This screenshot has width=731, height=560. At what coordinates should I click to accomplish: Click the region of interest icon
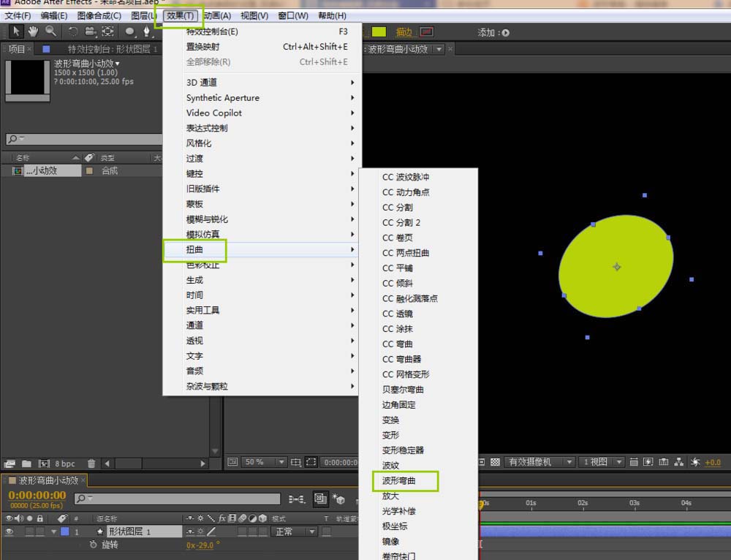pyautogui.click(x=311, y=462)
